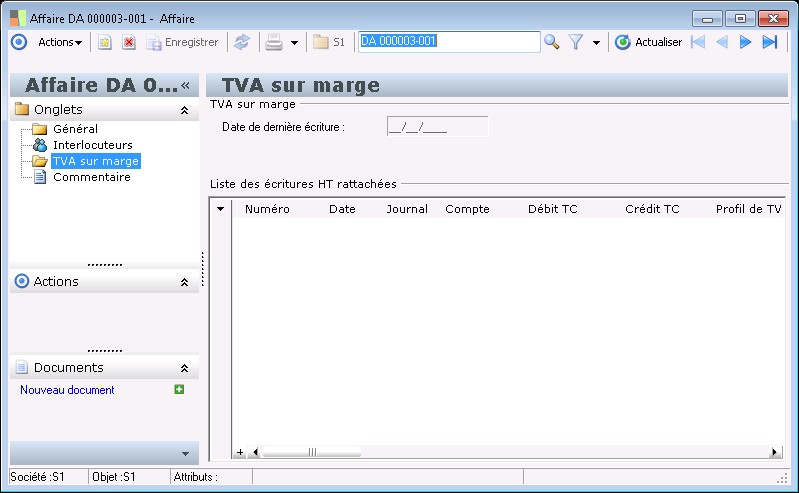
Task: Close the Affaire window
Action: (x=774, y=19)
